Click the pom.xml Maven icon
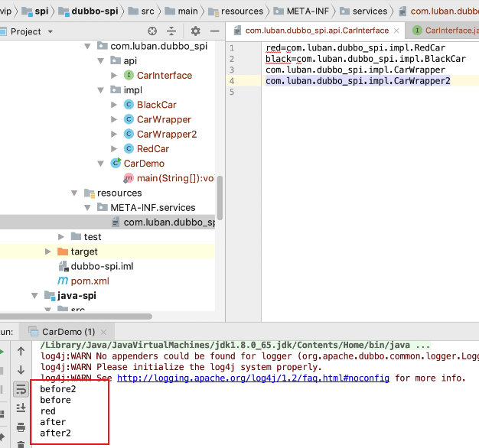Screen dimensions: 479x448 point(63,281)
